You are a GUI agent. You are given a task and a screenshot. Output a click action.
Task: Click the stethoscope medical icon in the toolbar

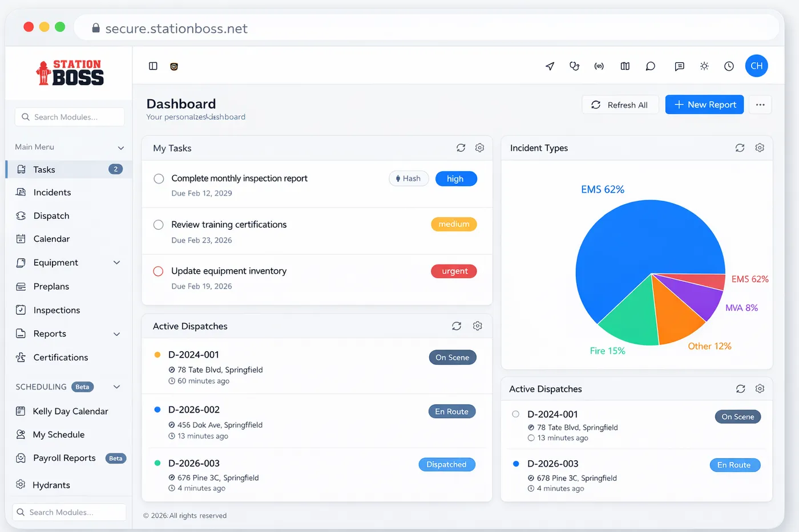[x=574, y=66]
